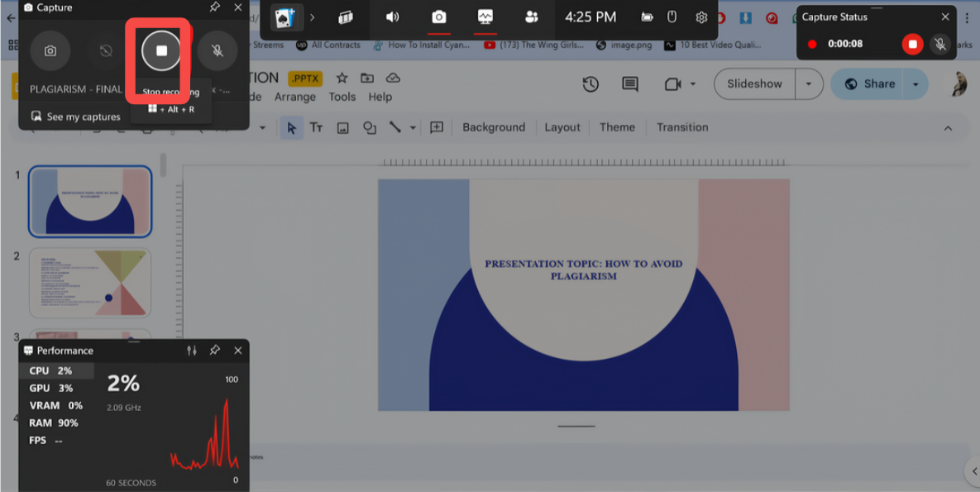The image size is (980, 492).
Task: Open the comments icon in Slides
Action: tap(630, 84)
